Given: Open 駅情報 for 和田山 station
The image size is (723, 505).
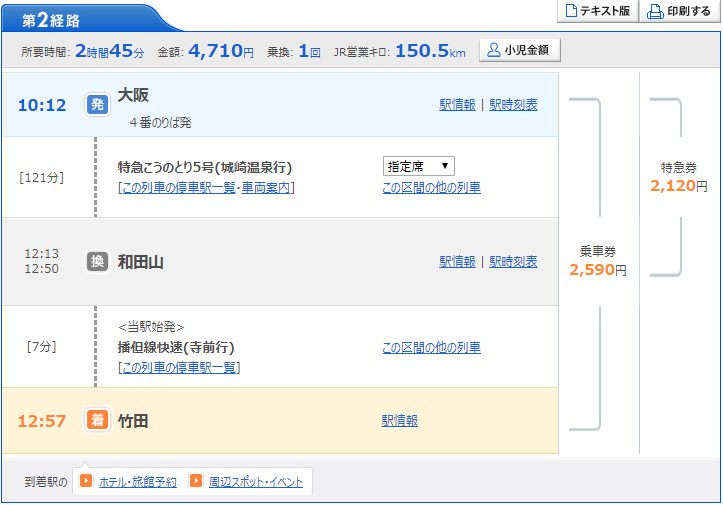Looking at the screenshot, I should 457,261.
